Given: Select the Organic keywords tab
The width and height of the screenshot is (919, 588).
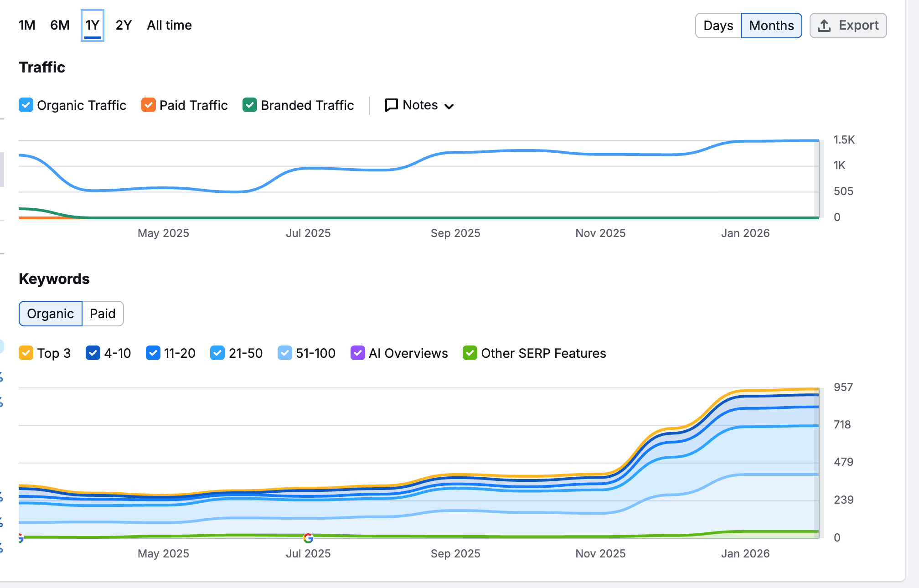Looking at the screenshot, I should pyautogui.click(x=51, y=314).
